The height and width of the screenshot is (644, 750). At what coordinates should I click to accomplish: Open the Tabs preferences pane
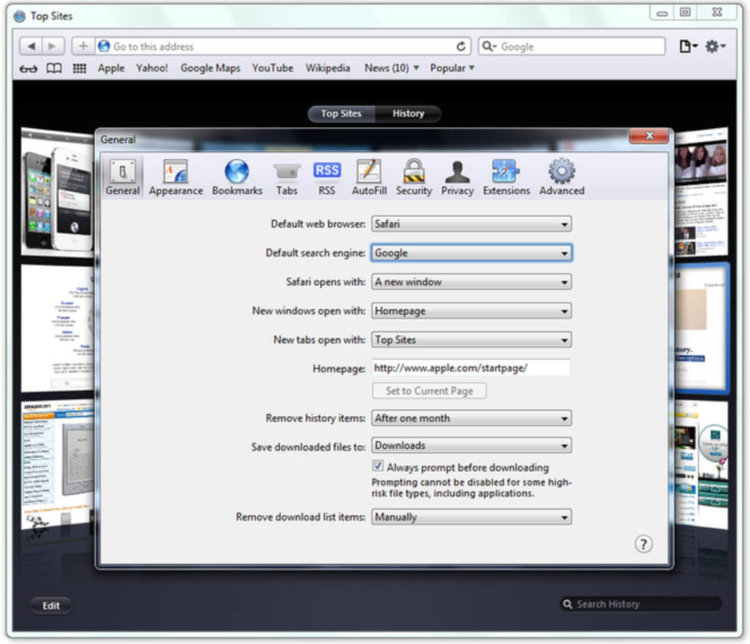[287, 177]
